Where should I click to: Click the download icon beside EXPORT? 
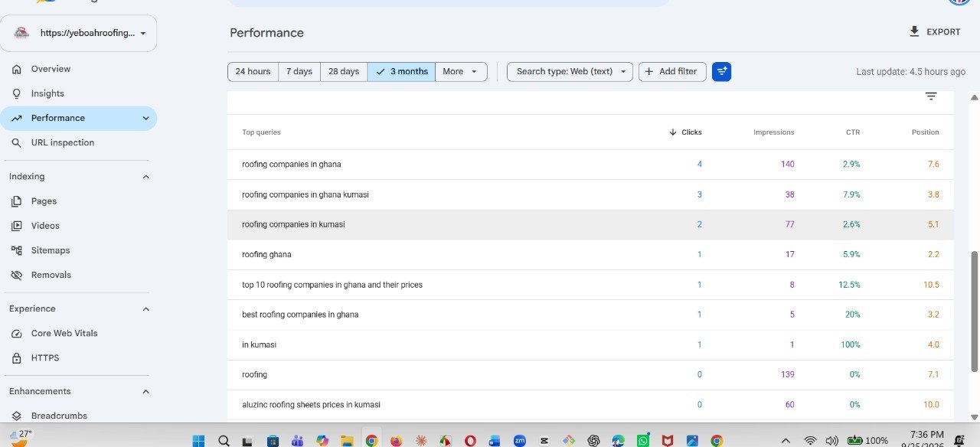pyautogui.click(x=914, y=31)
